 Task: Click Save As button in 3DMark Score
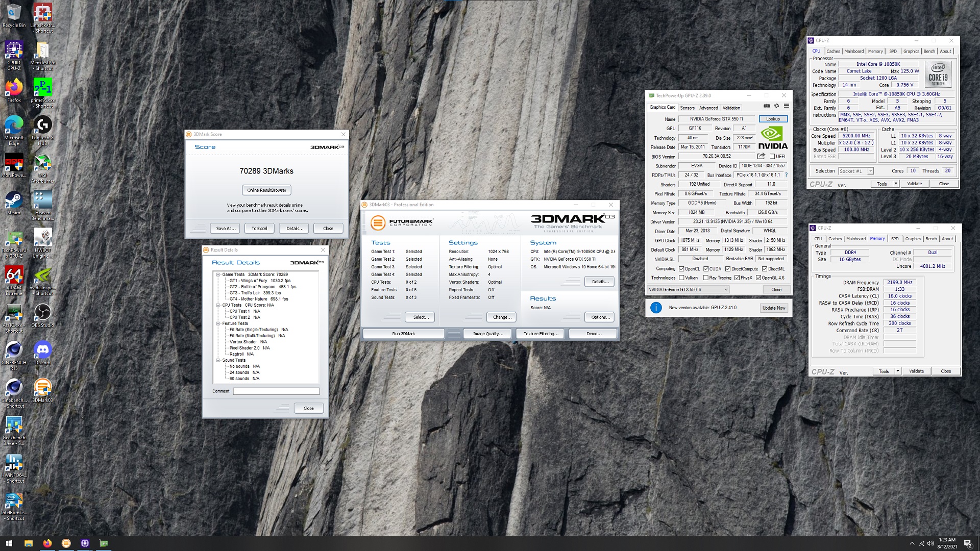[226, 229]
